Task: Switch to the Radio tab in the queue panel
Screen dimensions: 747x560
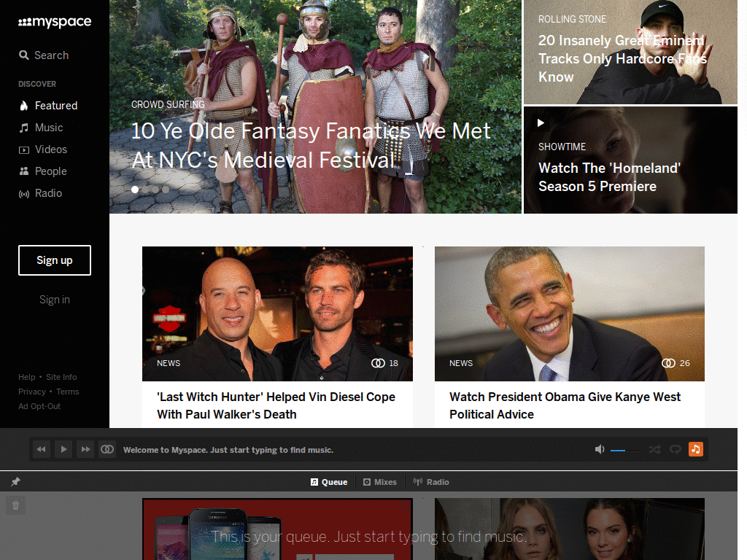Action: (x=431, y=482)
